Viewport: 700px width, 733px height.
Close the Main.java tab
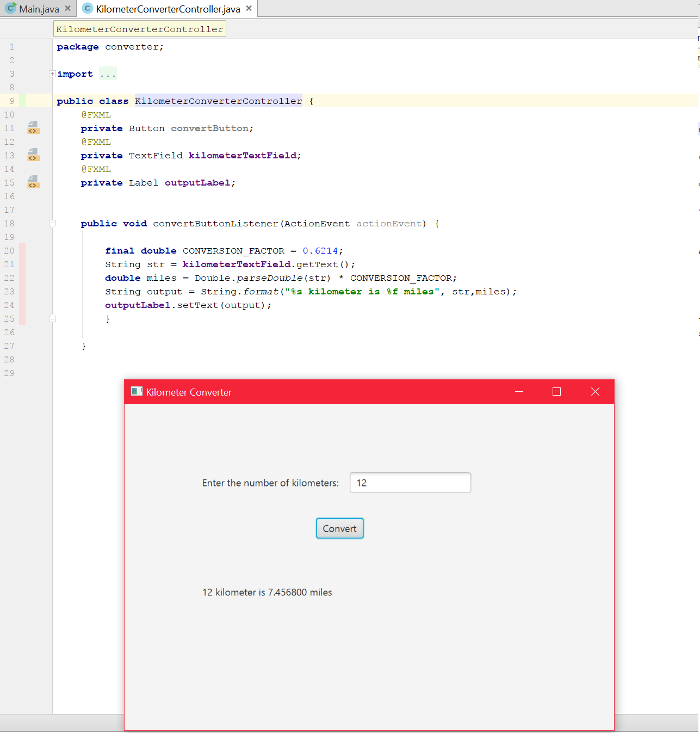pos(67,8)
